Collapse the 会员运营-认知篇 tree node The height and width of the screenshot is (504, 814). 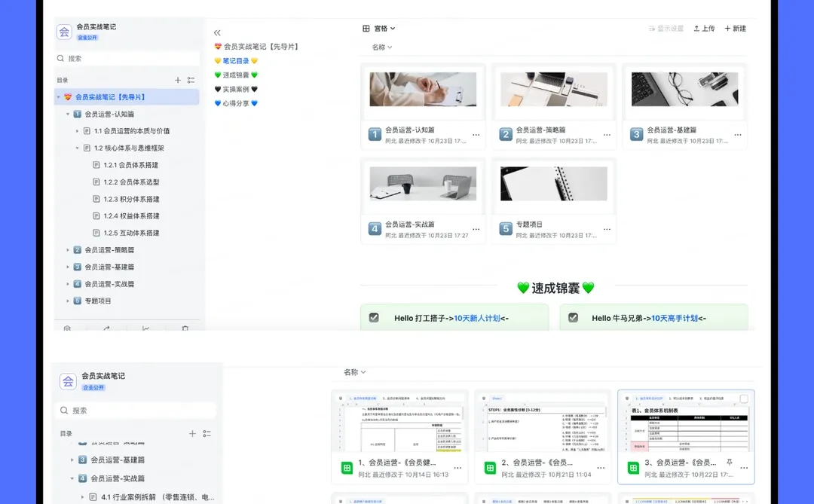point(68,115)
